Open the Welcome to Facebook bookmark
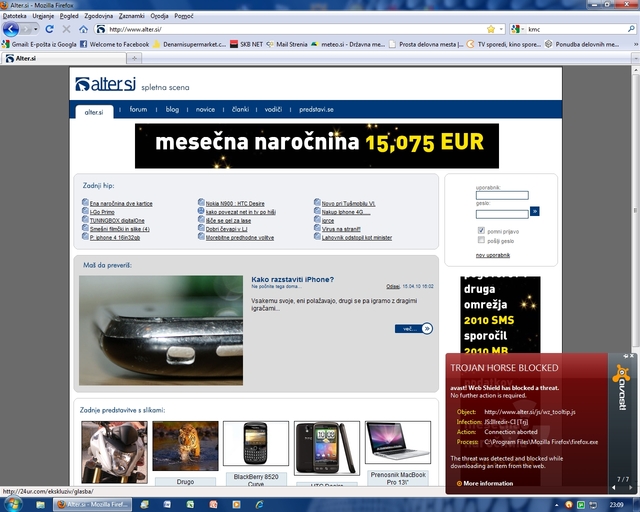Screen dimensions: 640x512 (114, 44)
